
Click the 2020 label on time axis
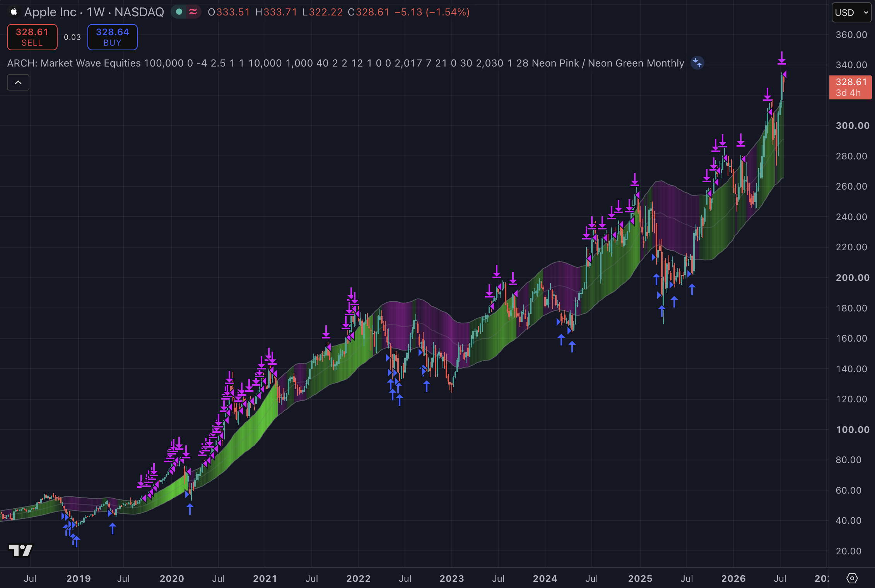(172, 579)
